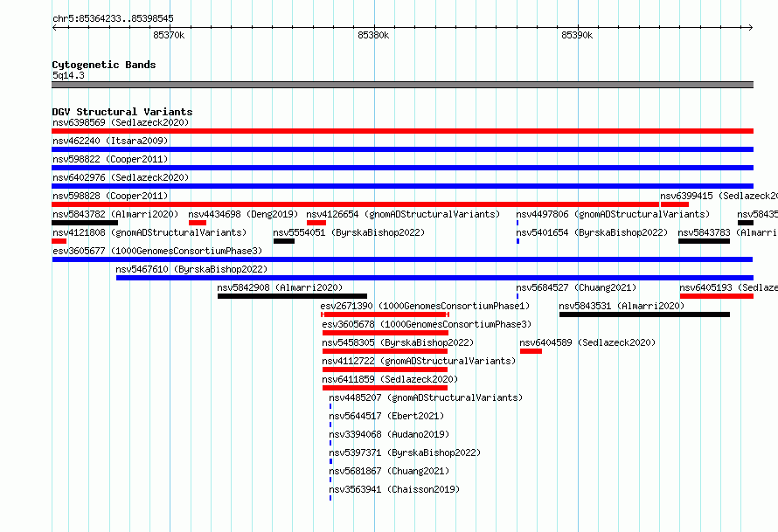The height and width of the screenshot is (532, 778).
Task: Click nsv4497806 (gnomADStructuralVariants) label
Action: (x=613, y=214)
